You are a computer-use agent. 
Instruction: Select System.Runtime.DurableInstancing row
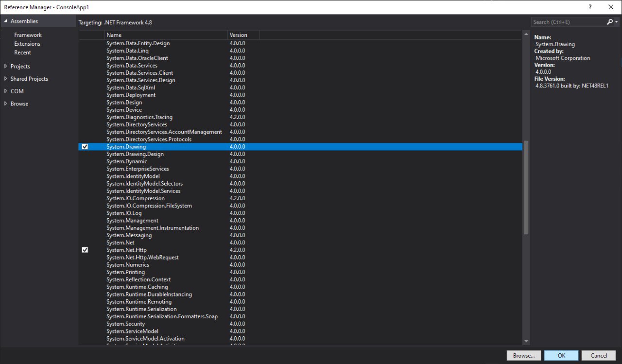pos(300,294)
